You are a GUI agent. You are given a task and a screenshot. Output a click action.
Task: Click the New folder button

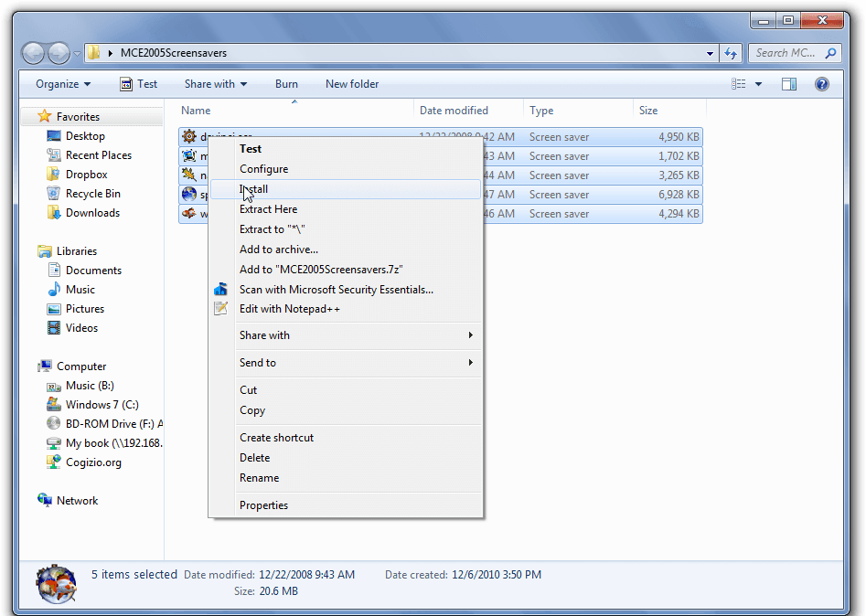pyautogui.click(x=352, y=84)
